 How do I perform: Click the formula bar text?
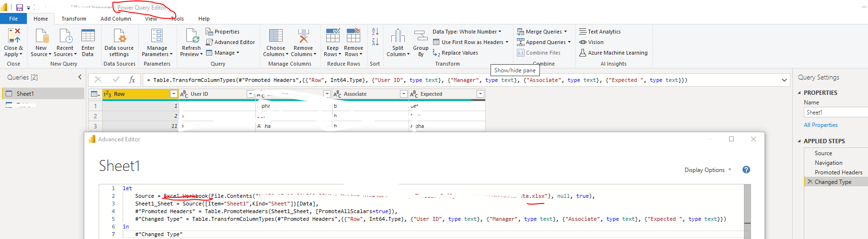pos(417,80)
